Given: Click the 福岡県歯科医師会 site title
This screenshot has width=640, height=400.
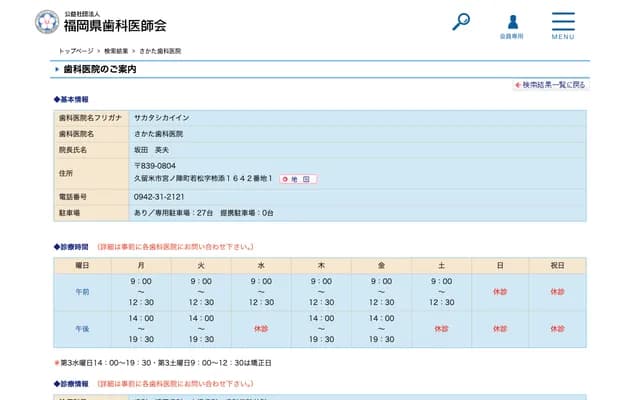Looking at the screenshot, I should tap(115, 26).
